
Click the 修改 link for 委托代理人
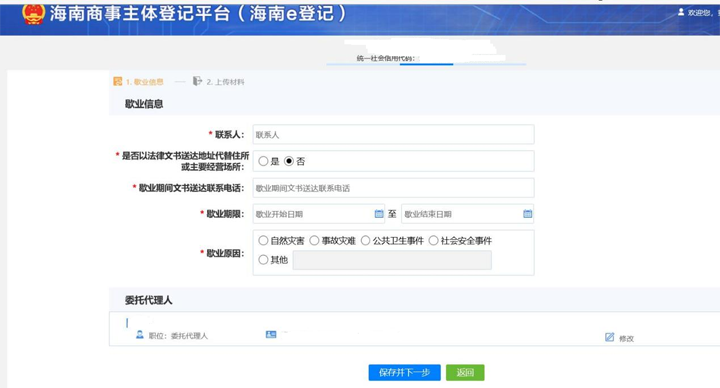[x=626, y=338]
